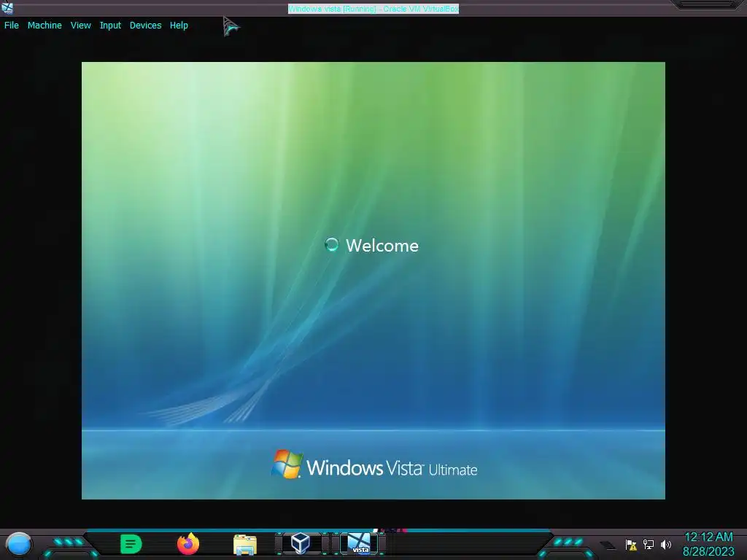Screen dimensions: 747x560
Task: Open the clock showing 12:12 AM
Action: tap(708, 537)
